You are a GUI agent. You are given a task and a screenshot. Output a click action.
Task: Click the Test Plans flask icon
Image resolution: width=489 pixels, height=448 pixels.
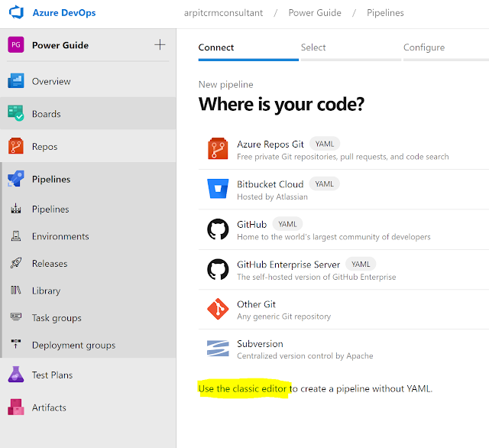(16, 375)
